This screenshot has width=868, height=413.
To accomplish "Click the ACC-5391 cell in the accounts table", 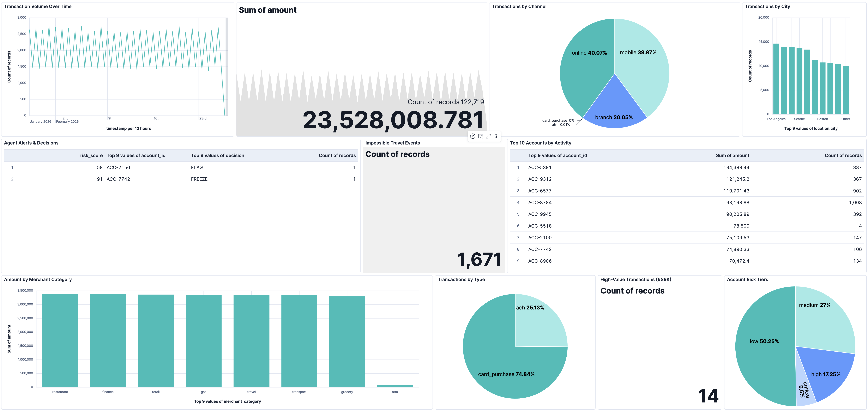I will coord(540,167).
